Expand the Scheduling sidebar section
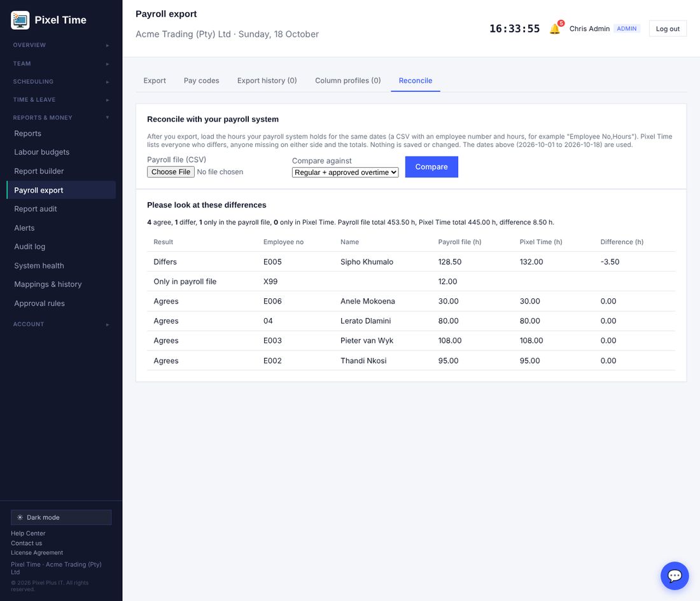The width and height of the screenshot is (700, 601). coord(61,81)
